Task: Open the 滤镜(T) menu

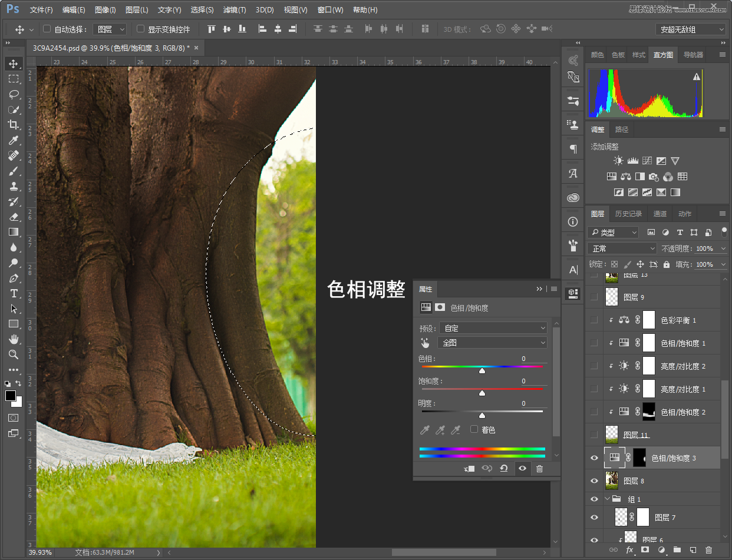Action: [234, 10]
